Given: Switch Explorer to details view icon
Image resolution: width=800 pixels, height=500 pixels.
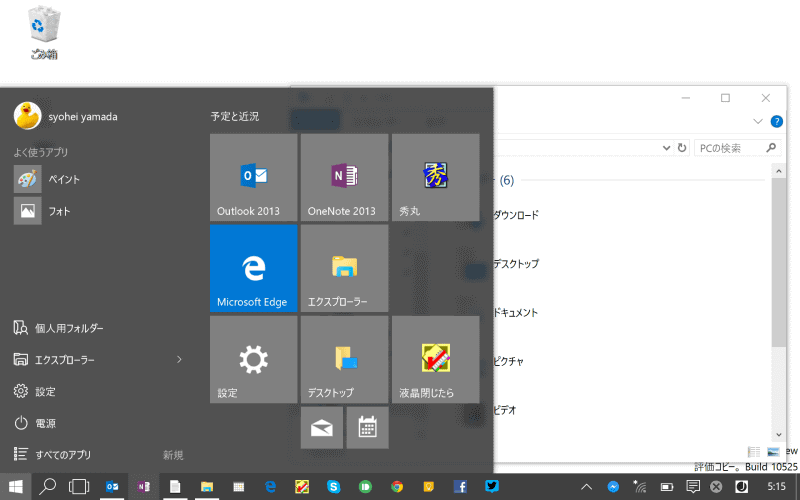Looking at the screenshot, I should (754, 452).
